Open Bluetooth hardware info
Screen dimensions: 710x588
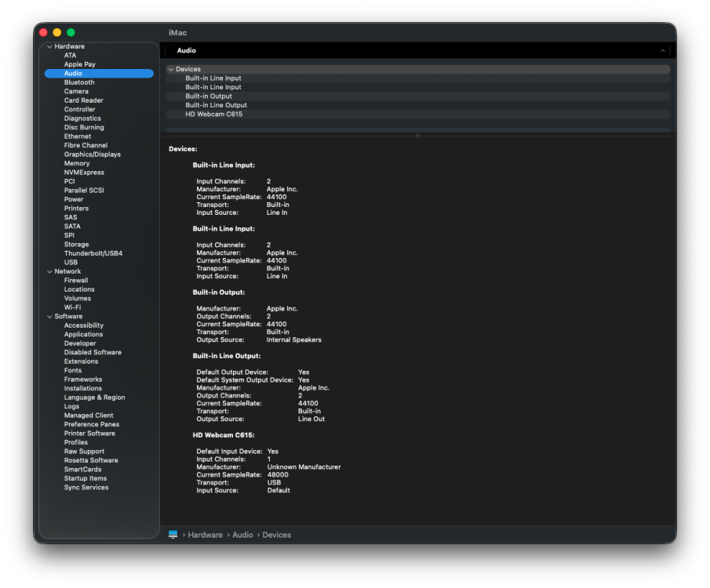[x=79, y=82]
